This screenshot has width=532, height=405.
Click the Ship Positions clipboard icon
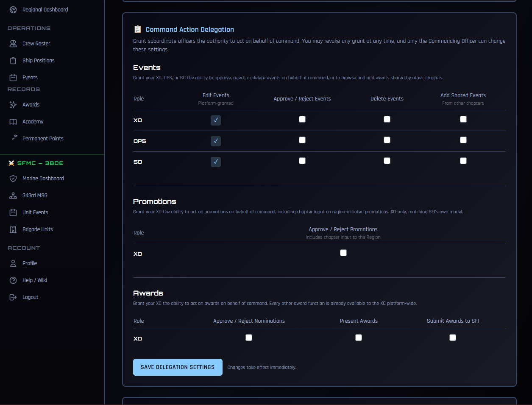pyautogui.click(x=13, y=61)
